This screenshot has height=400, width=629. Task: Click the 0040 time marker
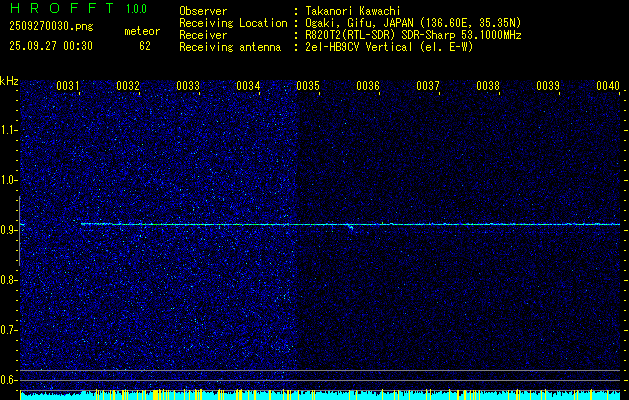(608, 86)
